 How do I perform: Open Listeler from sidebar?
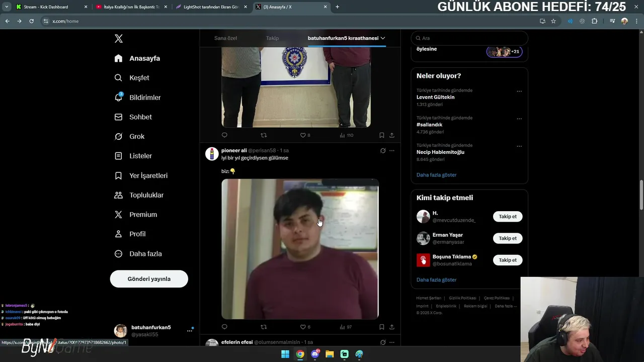tap(133, 156)
